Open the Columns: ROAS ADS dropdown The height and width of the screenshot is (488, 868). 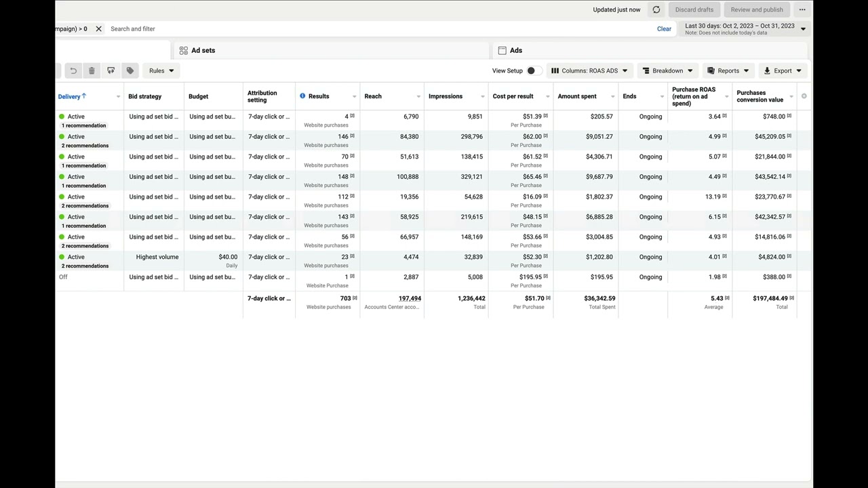click(x=589, y=70)
